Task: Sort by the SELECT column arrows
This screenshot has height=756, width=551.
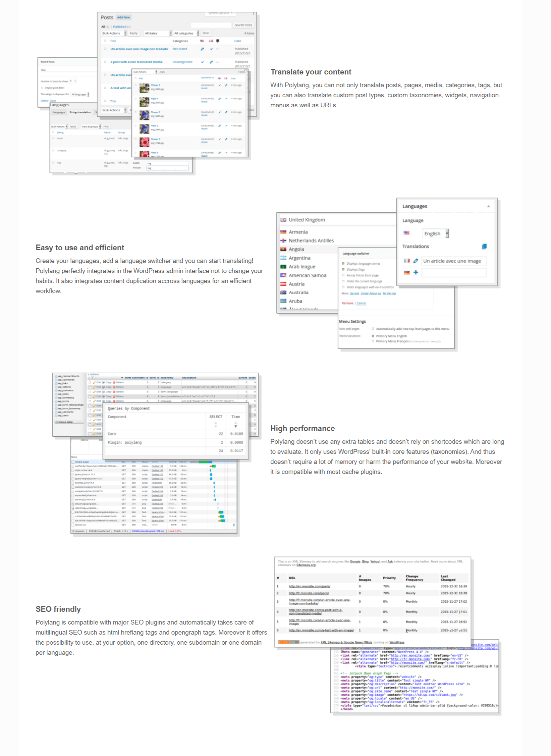Action: (216, 425)
